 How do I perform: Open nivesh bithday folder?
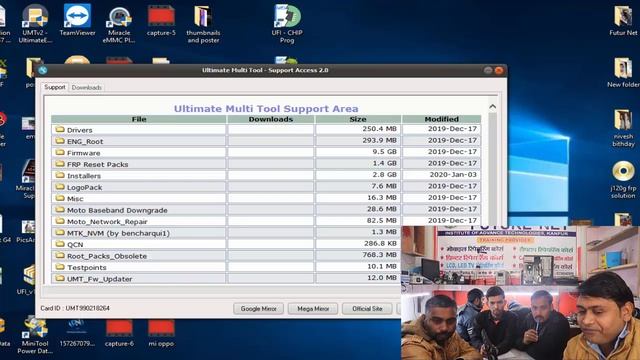pyautogui.click(x=623, y=128)
